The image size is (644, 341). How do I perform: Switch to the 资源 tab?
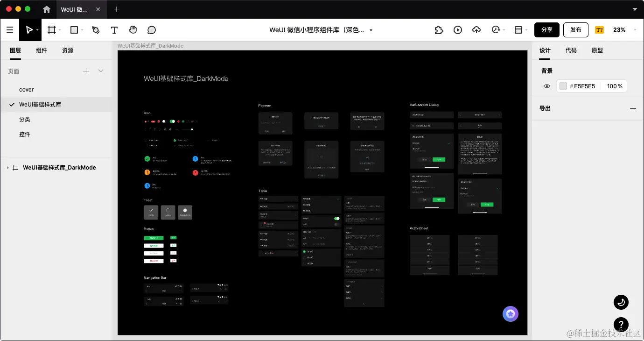(68, 50)
